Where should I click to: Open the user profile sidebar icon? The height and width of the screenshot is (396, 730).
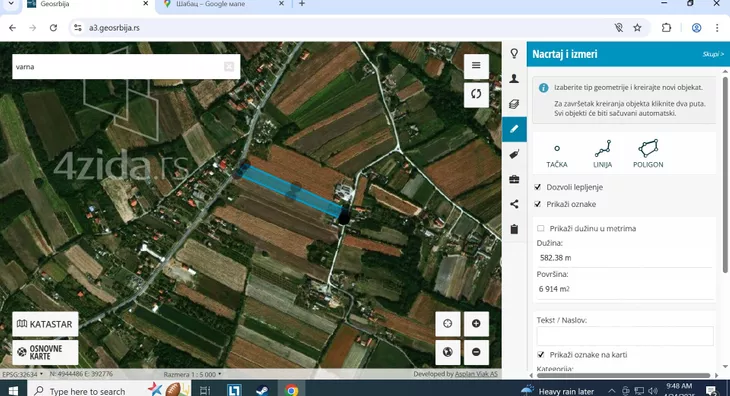pos(514,79)
